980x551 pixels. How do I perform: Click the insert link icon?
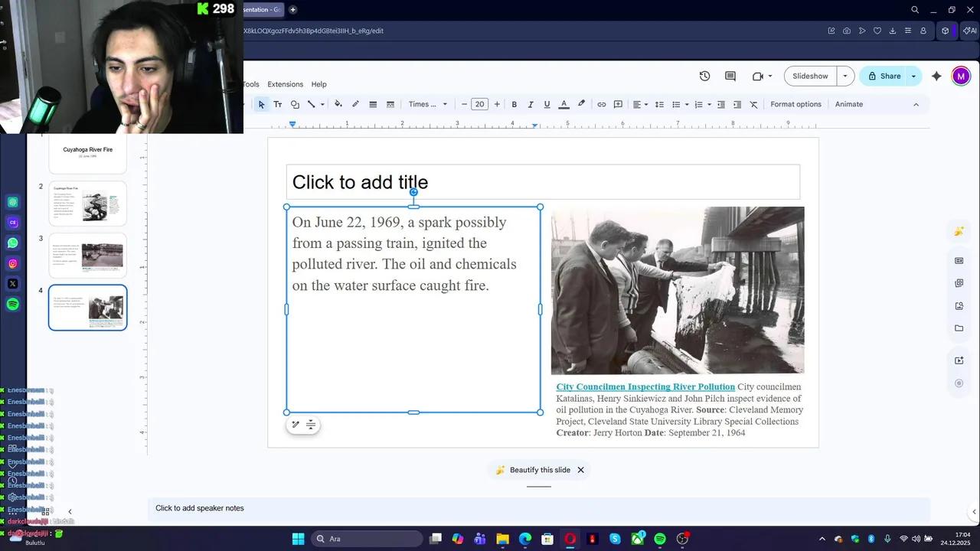[x=602, y=104]
